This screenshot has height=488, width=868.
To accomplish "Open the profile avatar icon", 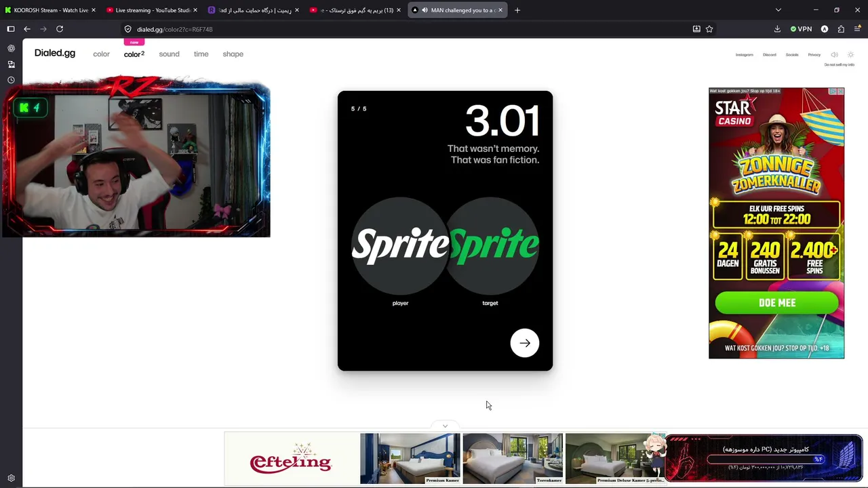I will pos(825,29).
